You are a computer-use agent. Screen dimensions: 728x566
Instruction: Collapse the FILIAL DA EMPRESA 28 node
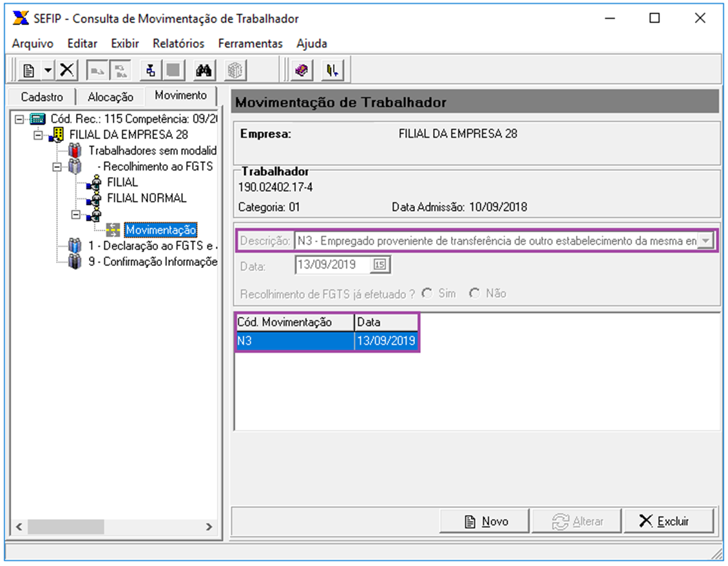(x=39, y=135)
